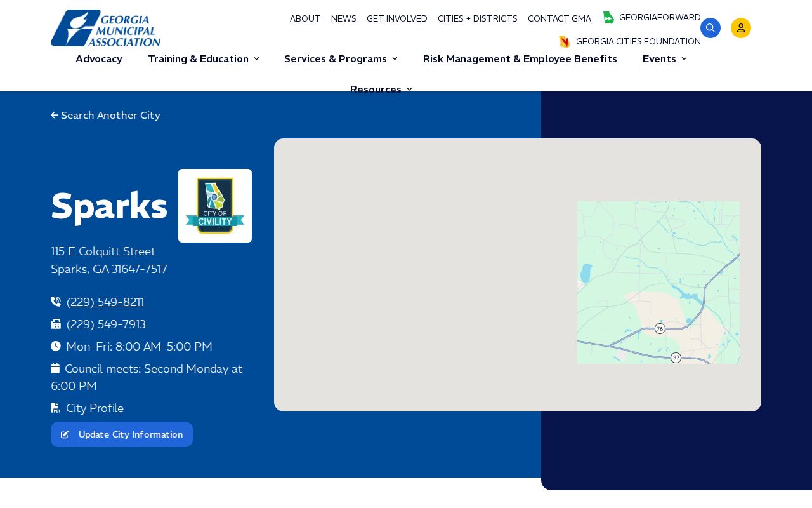The width and height of the screenshot is (812, 508).
Task: Expand the Events menu chevron
Action: point(684,58)
